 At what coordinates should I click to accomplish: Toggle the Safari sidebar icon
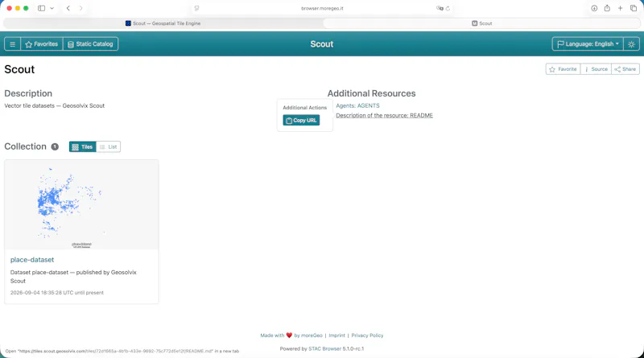pyautogui.click(x=42, y=8)
